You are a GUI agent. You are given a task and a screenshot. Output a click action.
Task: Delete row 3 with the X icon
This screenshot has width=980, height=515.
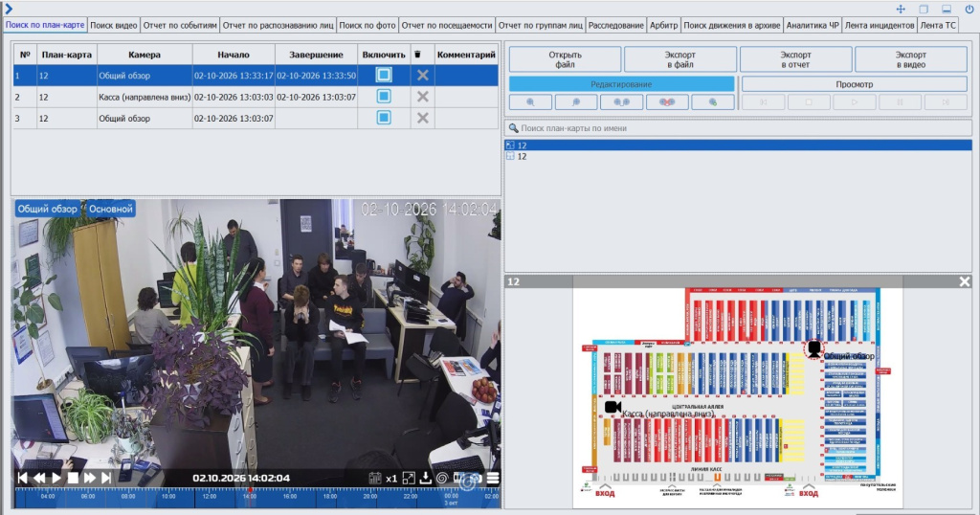click(x=422, y=118)
